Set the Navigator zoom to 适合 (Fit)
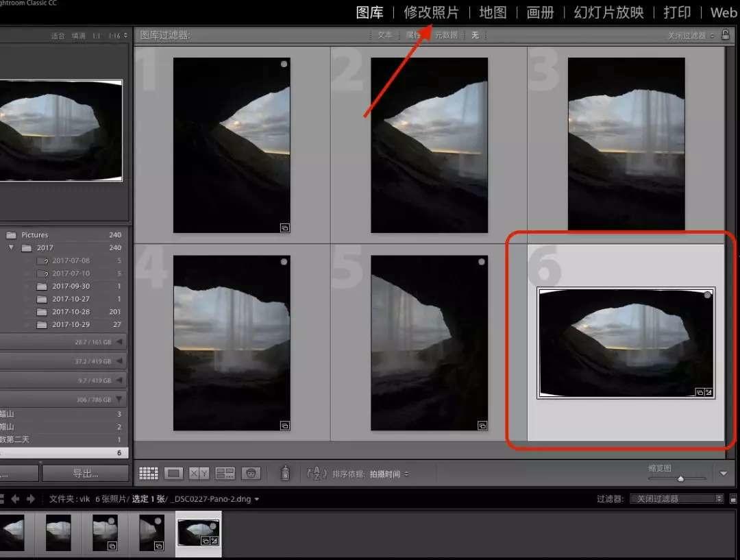740x560 pixels. click(58, 36)
